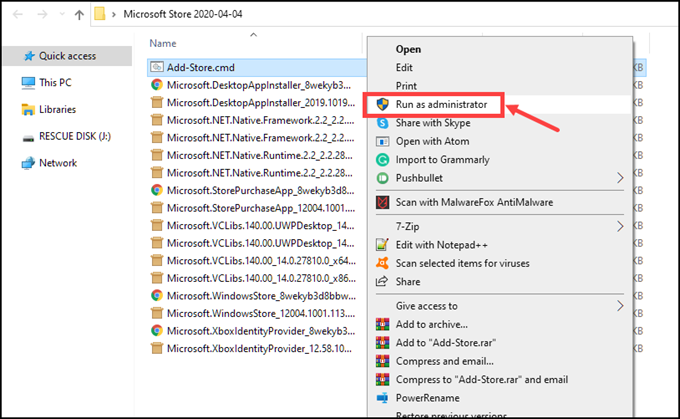Click the Microsoft Store 2020-04-04 breadcrumb
This screenshot has height=419, width=680.
183,14
